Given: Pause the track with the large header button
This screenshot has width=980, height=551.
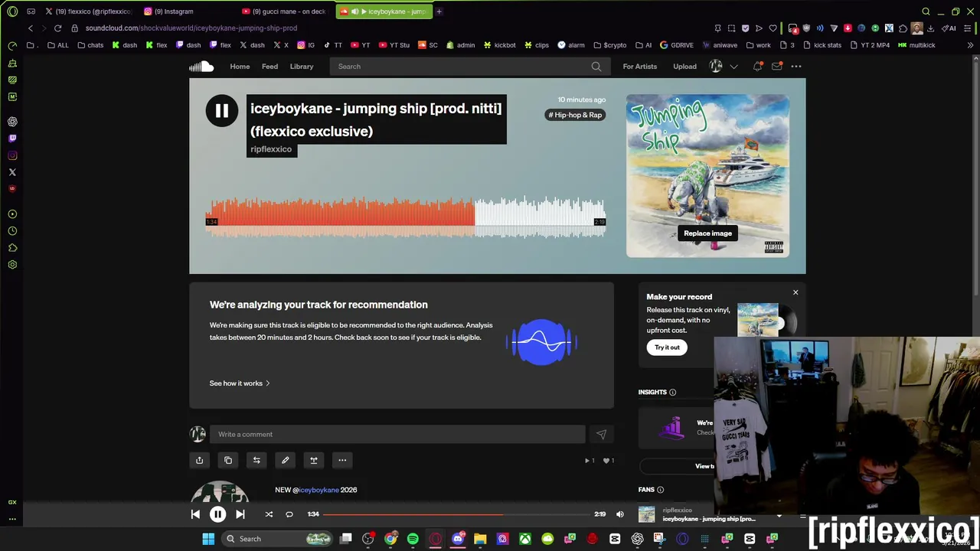Looking at the screenshot, I should click(x=222, y=111).
